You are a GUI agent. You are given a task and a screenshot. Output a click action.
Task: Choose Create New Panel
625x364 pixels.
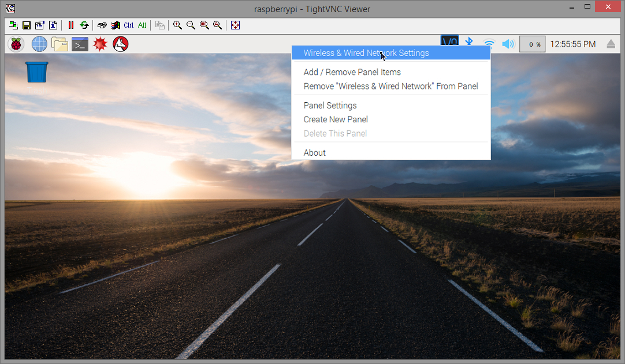(391, 119)
